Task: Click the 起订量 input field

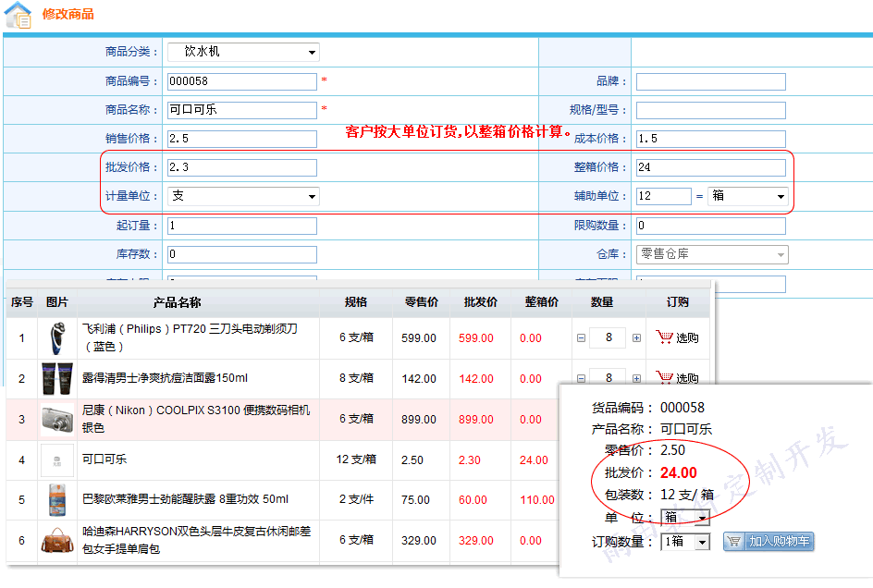Action: pyautogui.click(x=242, y=226)
